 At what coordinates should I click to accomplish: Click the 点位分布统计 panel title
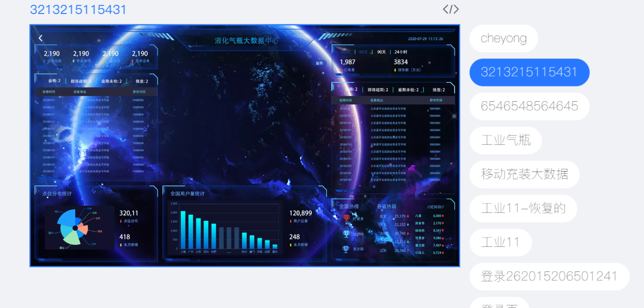point(57,194)
